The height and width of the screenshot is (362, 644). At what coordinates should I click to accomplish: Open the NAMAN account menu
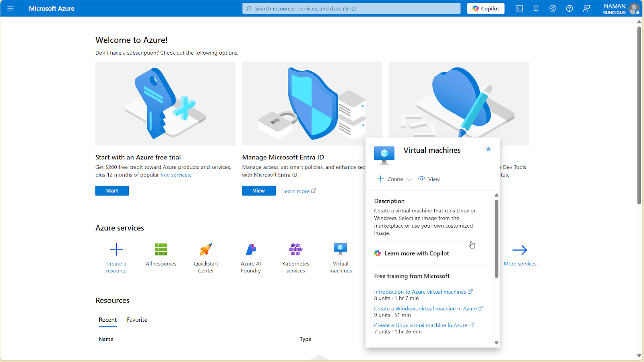[x=621, y=8]
